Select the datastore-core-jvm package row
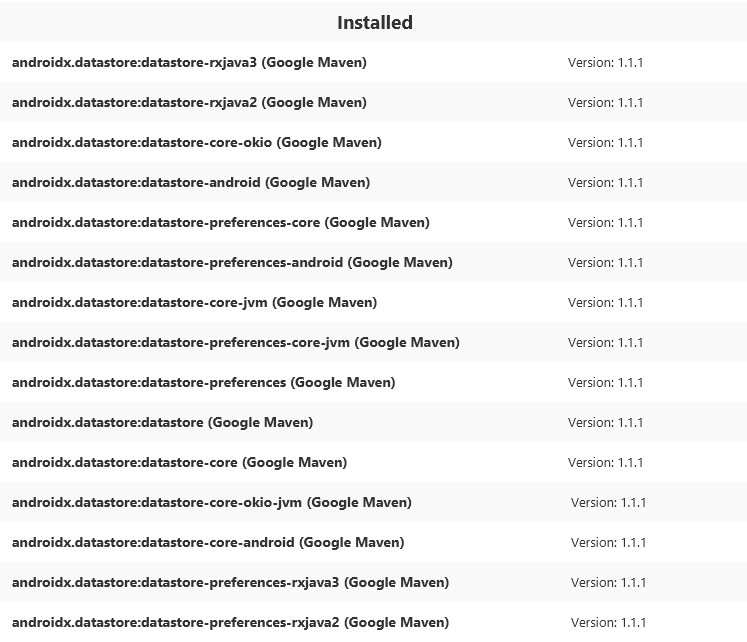747x642 pixels. [194, 302]
